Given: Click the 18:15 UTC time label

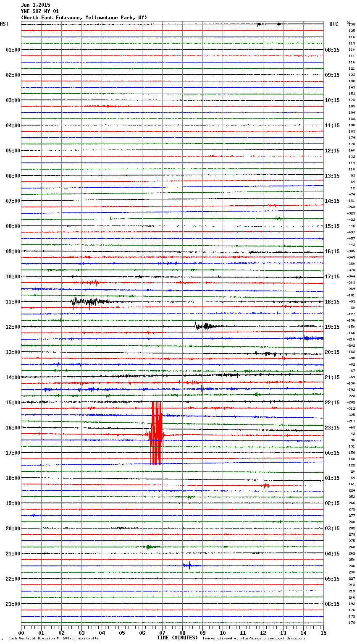Looking at the screenshot, I should tap(332, 302).
